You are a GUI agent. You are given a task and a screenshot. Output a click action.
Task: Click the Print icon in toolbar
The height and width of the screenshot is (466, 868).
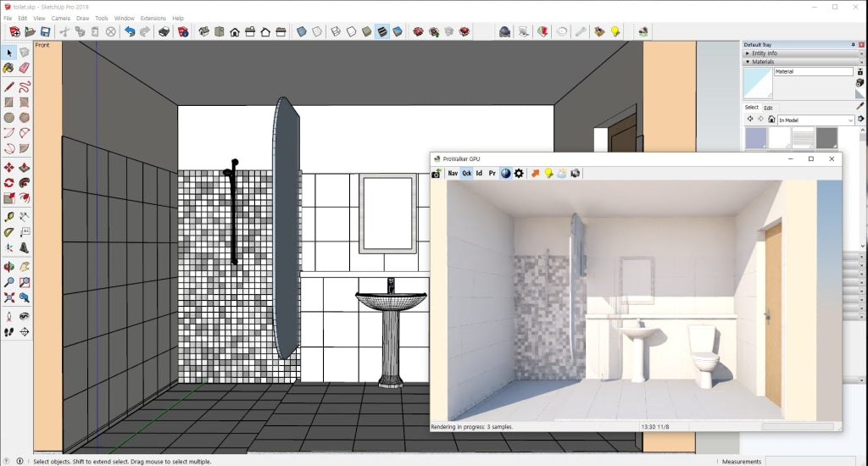[164, 31]
